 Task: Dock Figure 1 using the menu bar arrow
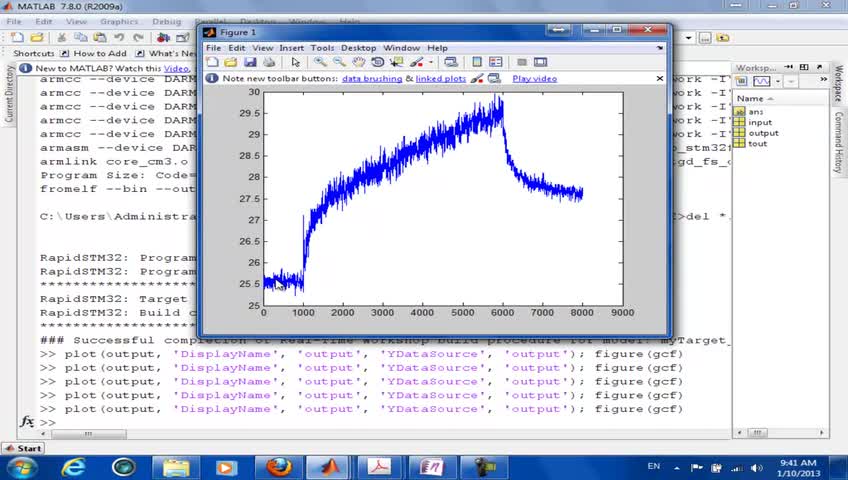tap(660, 48)
